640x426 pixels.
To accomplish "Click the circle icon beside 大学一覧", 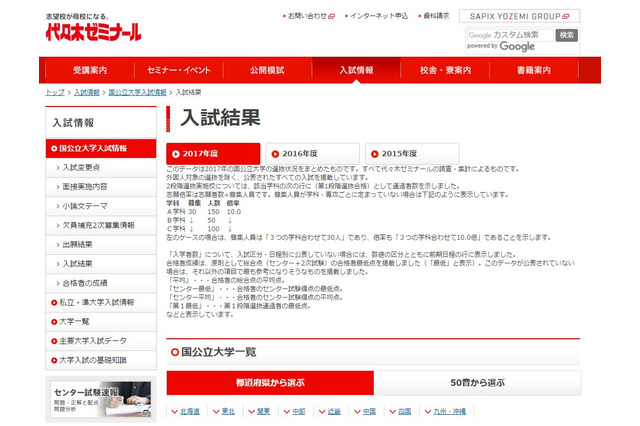I will pyautogui.click(x=54, y=322).
